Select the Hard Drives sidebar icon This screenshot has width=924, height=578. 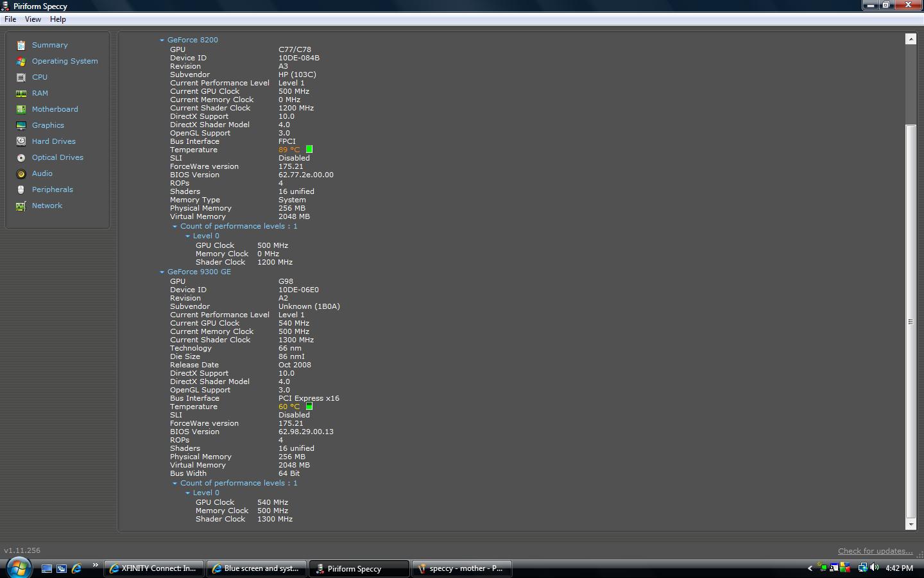pyautogui.click(x=21, y=141)
